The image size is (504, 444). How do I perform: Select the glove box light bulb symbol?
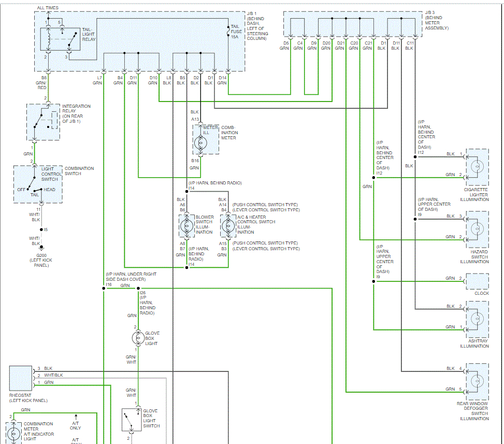click(x=138, y=338)
